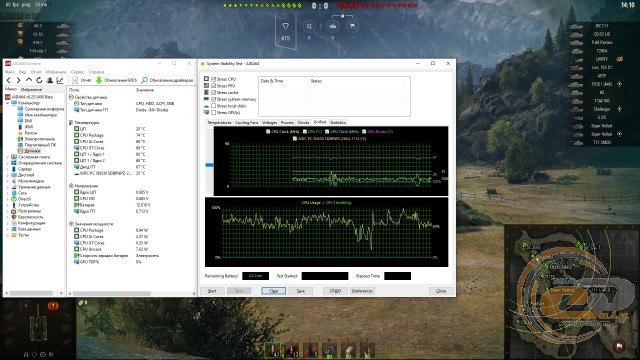Image resolution: width=640 pixels, height=360 pixels.
Task: Click the graph chart toolbar icon
Action: [x=60, y=80]
